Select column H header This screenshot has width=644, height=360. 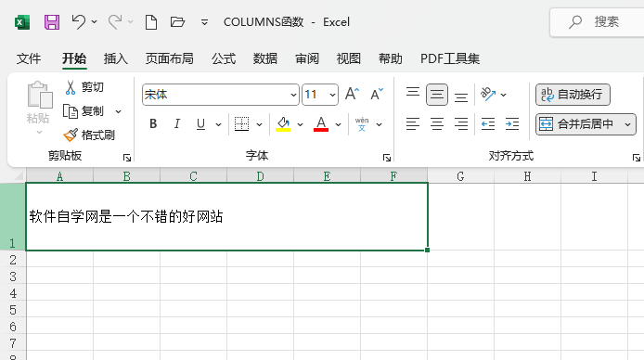pyautogui.click(x=527, y=176)
